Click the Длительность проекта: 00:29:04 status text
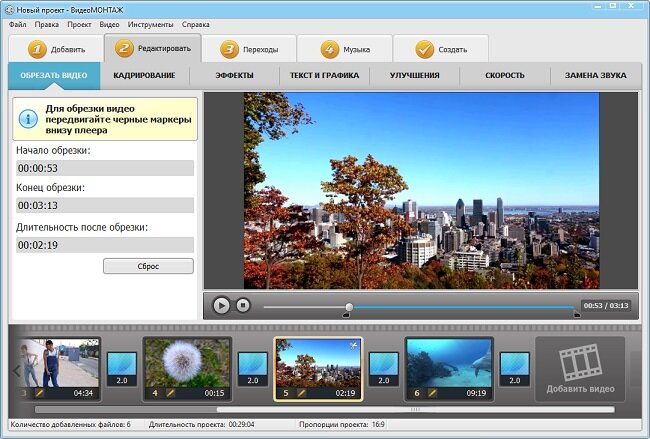650x439 pixels. click(x=201, y=424)
